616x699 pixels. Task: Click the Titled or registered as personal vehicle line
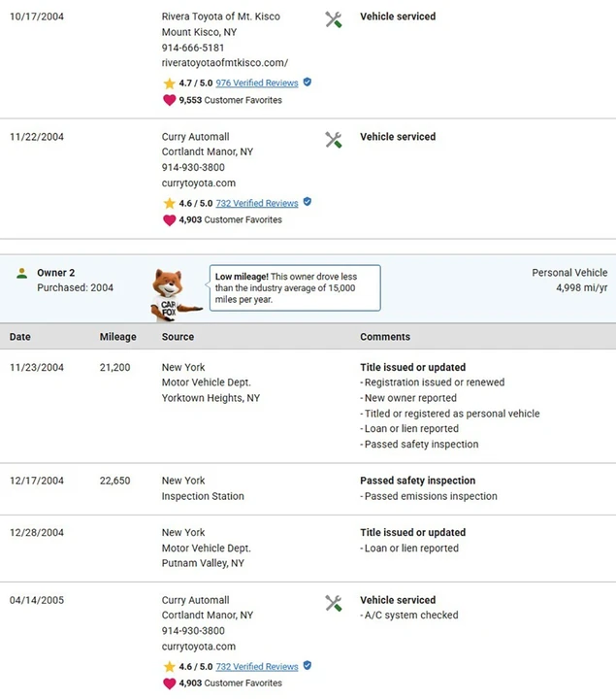tap(450, 414)
